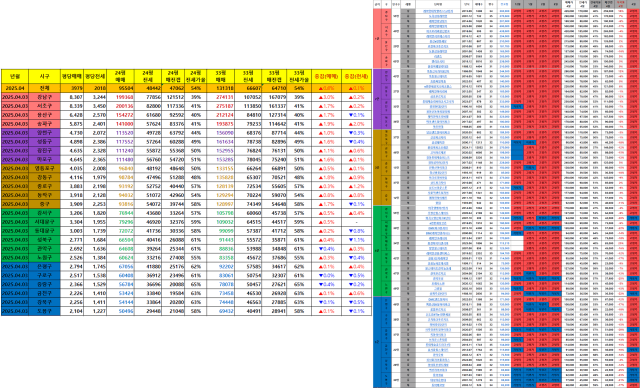
Task: Click cell with value 131318
Action: point(220,88)
